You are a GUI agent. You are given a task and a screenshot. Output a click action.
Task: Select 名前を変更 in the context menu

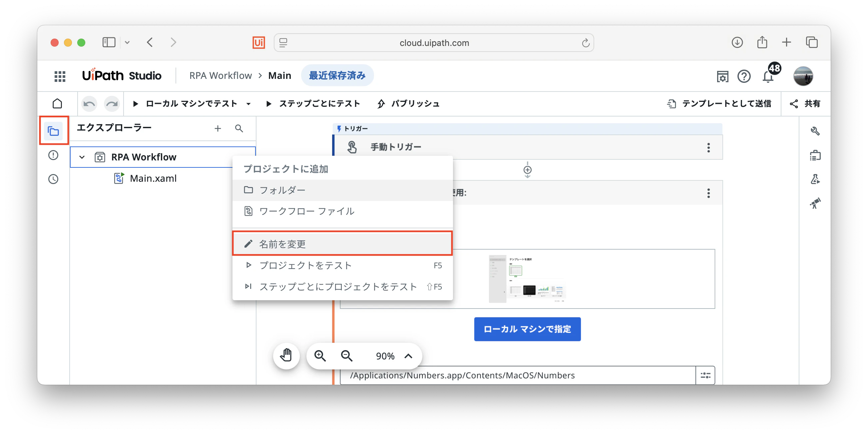(x=342, y=243)
